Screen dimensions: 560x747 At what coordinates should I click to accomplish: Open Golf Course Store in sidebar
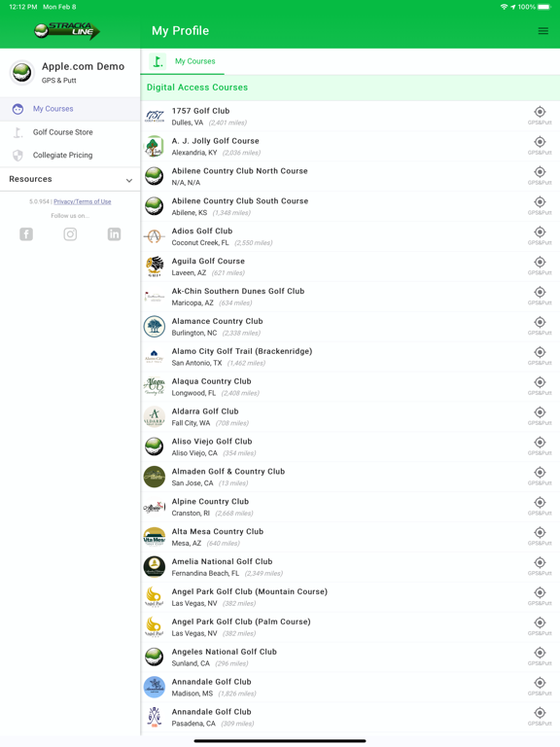(70, 132)
